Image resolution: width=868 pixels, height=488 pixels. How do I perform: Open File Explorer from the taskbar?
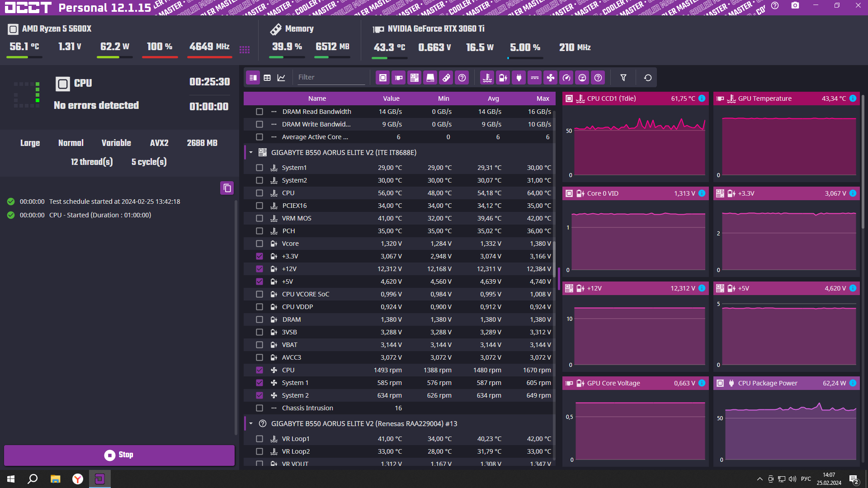point(55,479)
